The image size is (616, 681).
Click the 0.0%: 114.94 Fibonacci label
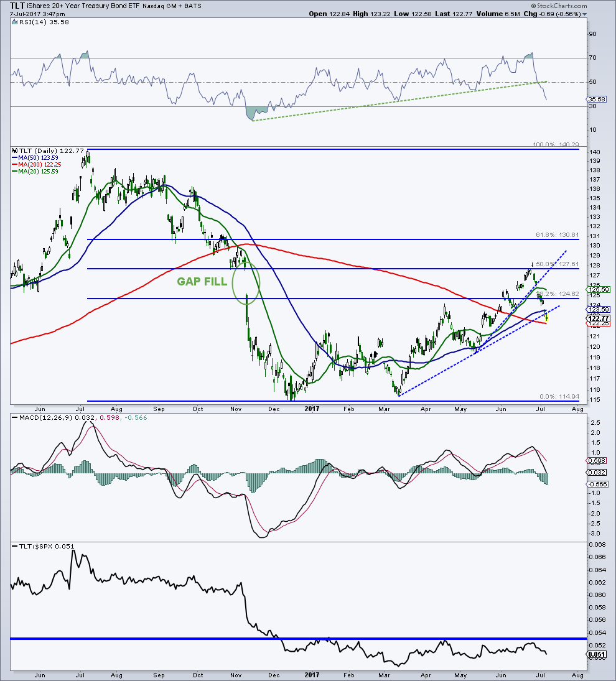pos(559,397)
